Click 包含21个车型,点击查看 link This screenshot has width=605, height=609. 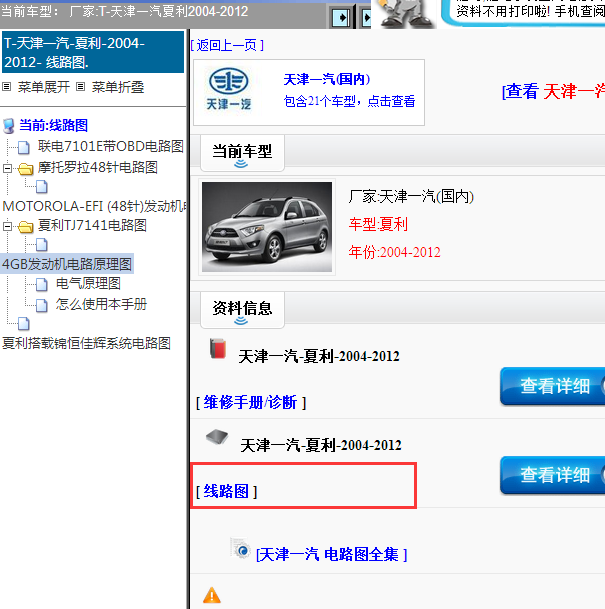(349, 101)
